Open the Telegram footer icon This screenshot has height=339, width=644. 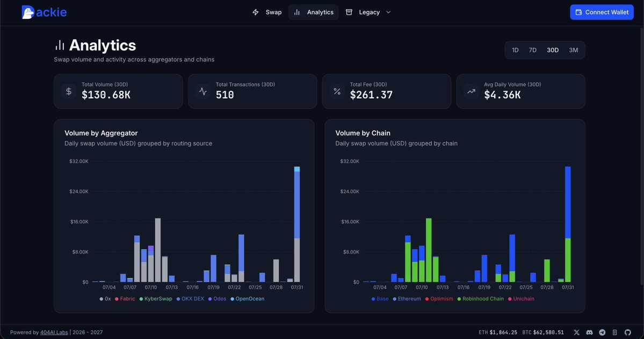(602, 333)
